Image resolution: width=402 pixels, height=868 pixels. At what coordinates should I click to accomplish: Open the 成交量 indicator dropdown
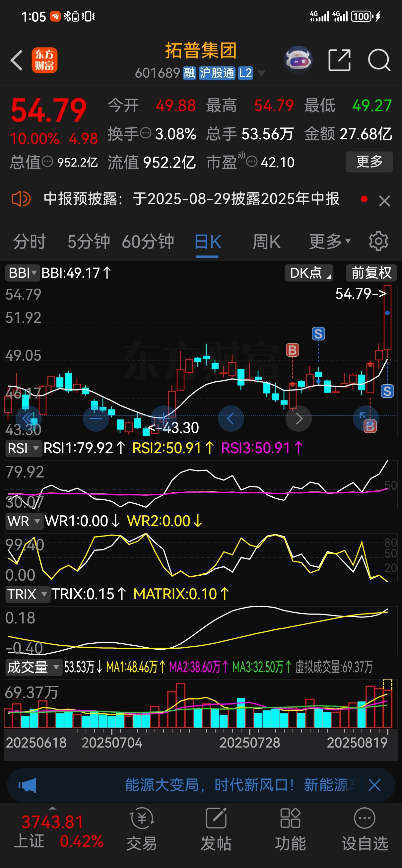click(33, 667)
